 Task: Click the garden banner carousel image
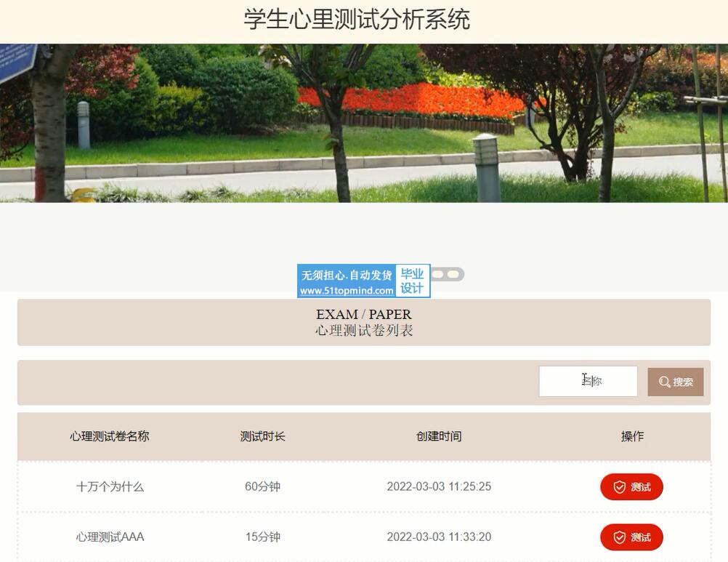pos(363,124)
